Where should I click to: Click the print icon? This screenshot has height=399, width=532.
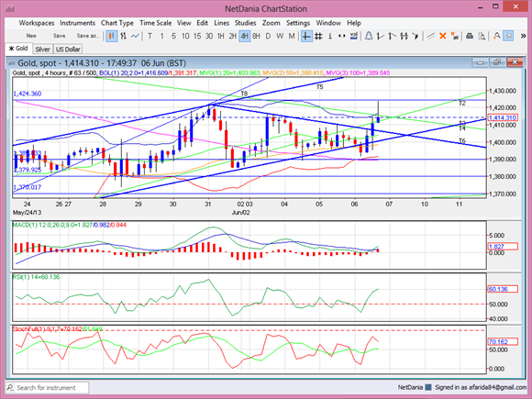(470, 36)
